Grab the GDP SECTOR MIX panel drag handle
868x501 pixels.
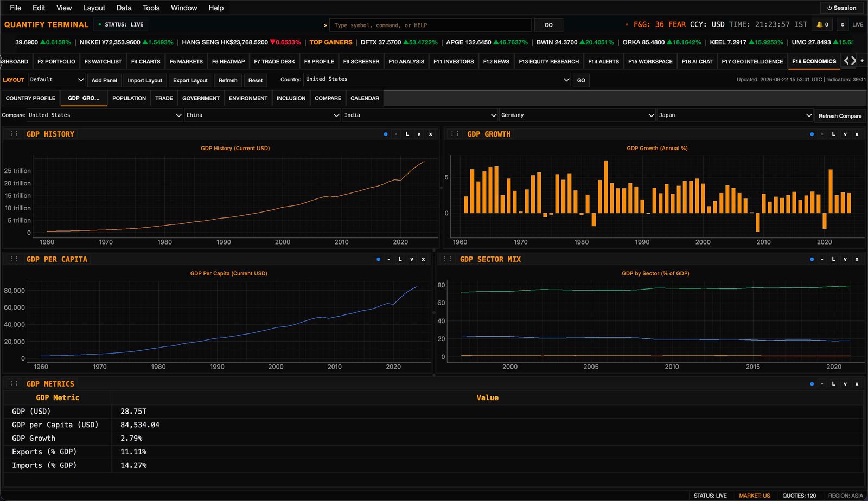[x=448, y=259]
